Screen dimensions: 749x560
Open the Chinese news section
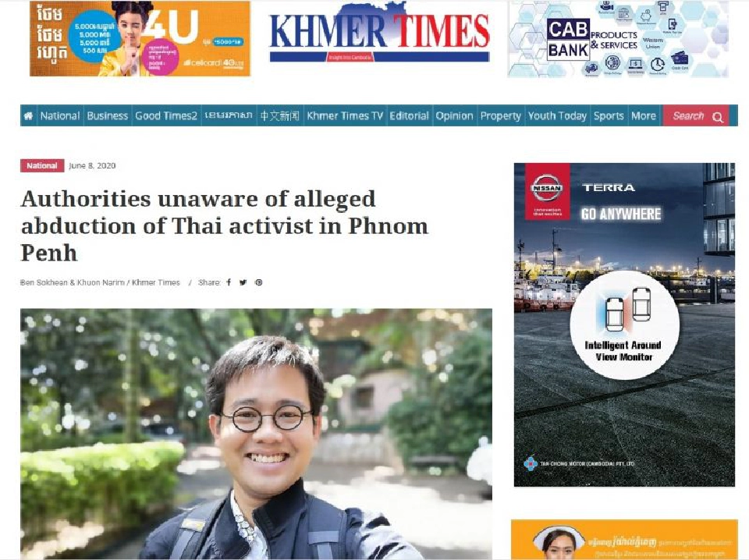(x=279, y=116)
